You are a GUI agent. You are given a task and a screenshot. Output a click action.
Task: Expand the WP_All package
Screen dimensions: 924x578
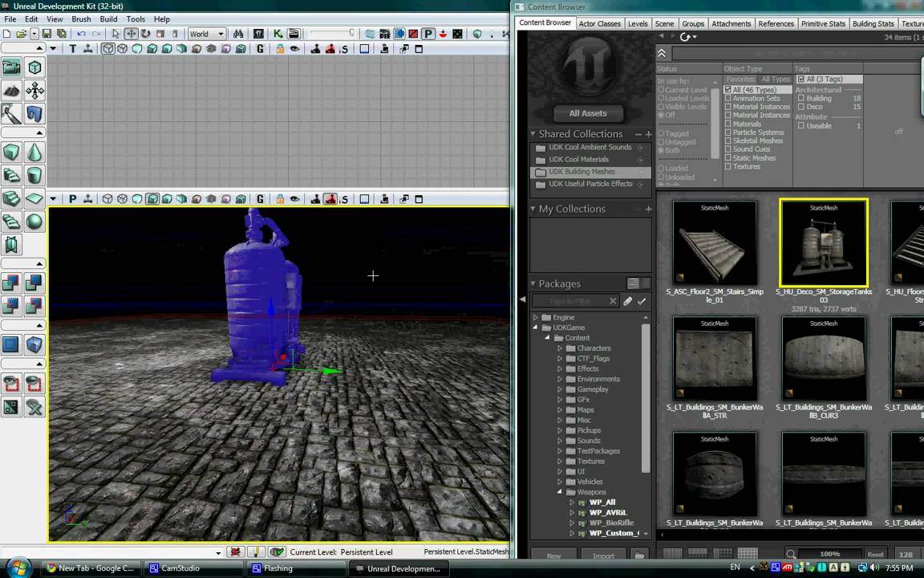[571, 503]
